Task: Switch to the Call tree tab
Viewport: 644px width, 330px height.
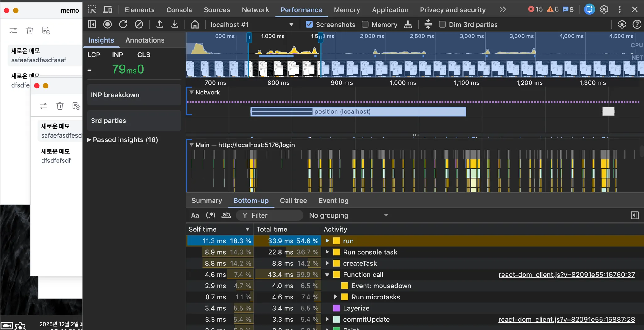Action: click(x=293, y=201)
